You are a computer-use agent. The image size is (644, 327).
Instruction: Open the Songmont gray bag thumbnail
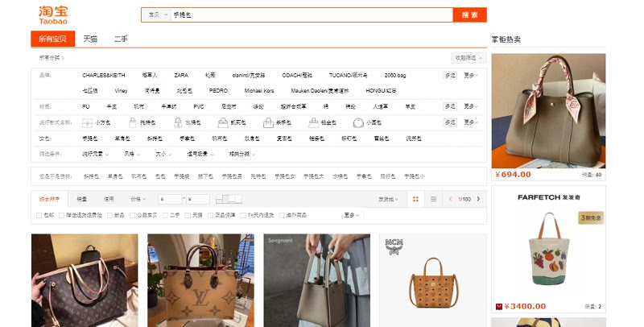(316, 280)
